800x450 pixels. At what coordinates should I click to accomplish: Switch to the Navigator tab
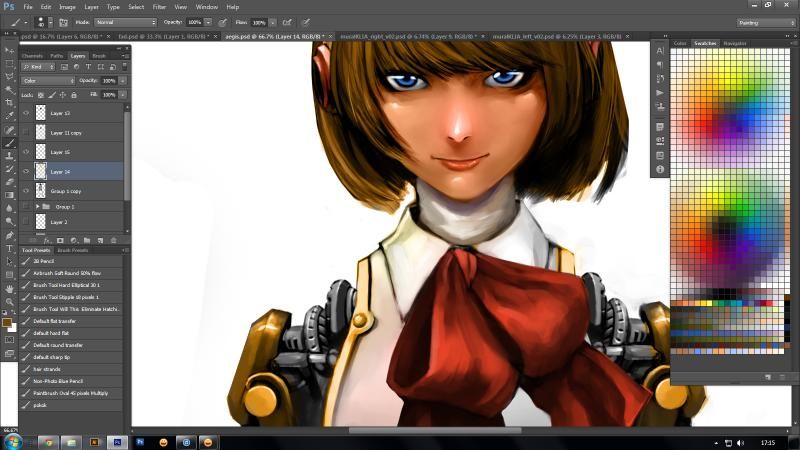click(x=735, y=43)
